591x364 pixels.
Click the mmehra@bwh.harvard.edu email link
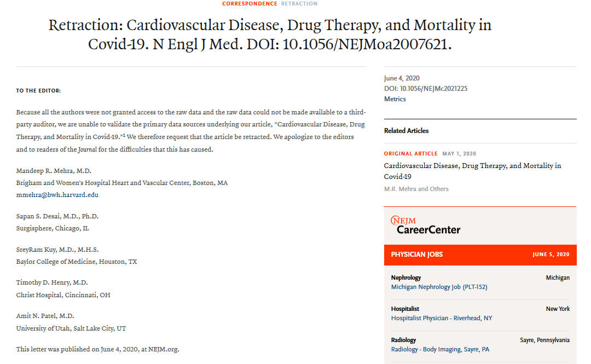[57, 194]
